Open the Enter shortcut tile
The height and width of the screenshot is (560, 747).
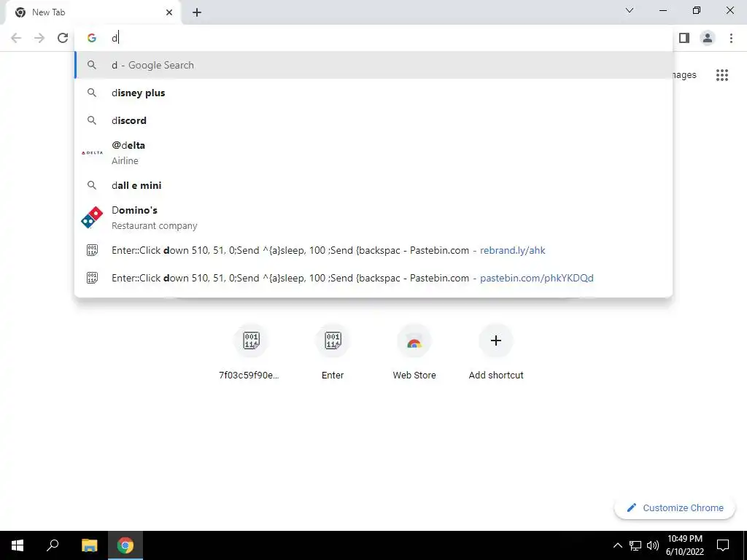tap(333, 352)
